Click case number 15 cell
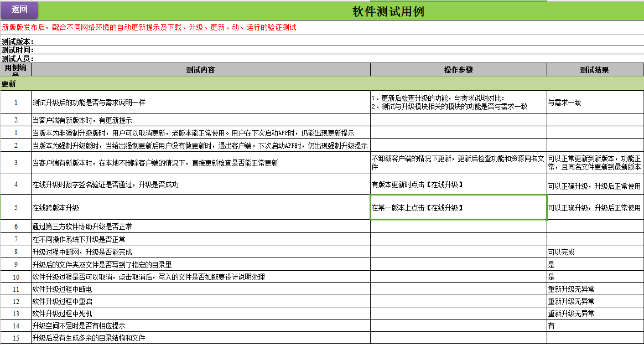Image resolution: width=644 pixels, height=345 pixels. [x=16, y=338]
